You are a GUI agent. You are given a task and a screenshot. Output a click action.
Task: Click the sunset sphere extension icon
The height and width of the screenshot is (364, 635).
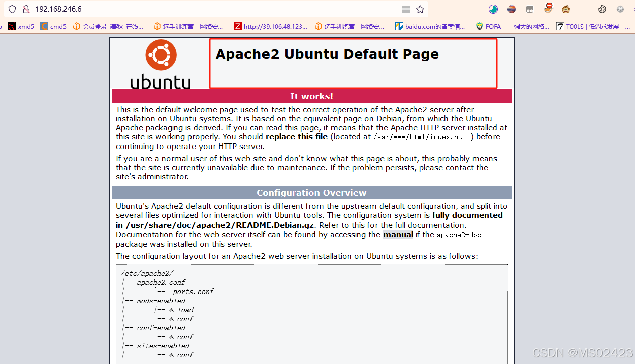pyautogui.click(x=511, y=9)
